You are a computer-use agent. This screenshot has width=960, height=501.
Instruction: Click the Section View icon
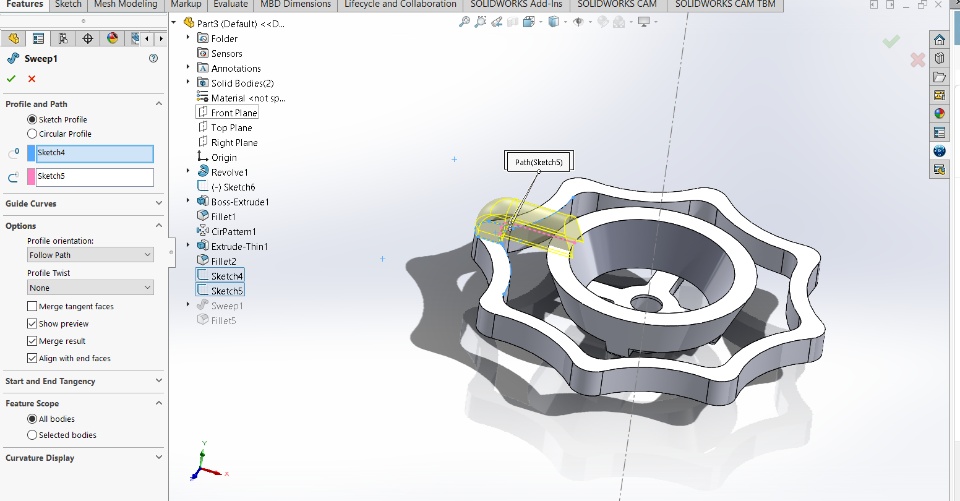[x=512, y=22]
